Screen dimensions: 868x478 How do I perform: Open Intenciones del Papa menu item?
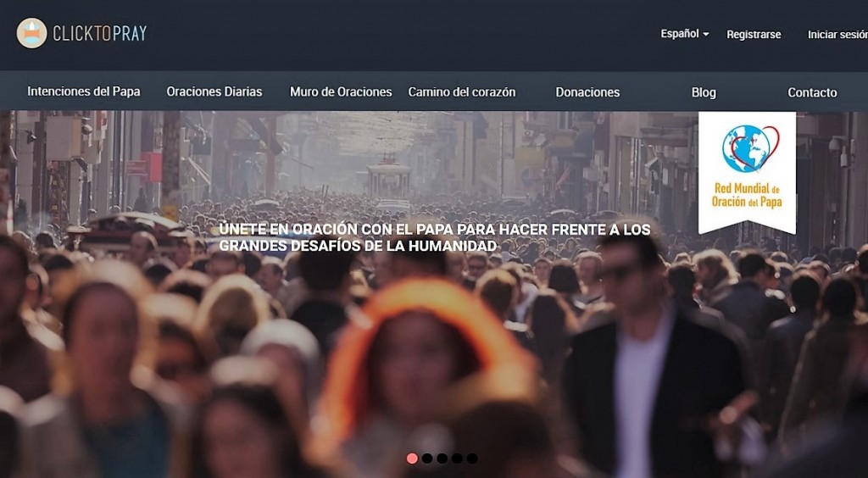(x=84, y=92)
